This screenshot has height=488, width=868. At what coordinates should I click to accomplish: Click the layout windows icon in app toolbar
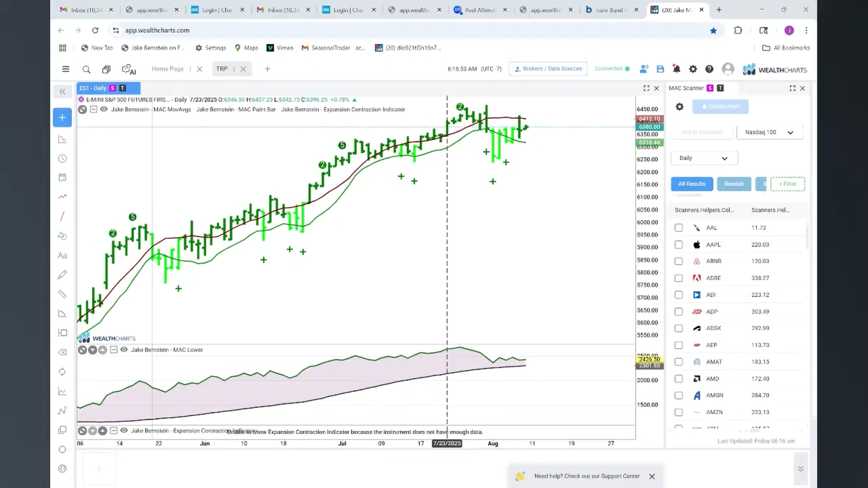pyautogui.click(x=106, y=69)
